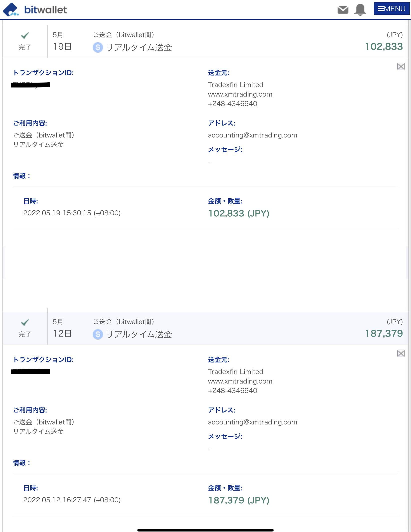The height and width of the screenshot is (532, 411).
Task: Close the May 19 transaction details panel
Action: pos(401,66)
